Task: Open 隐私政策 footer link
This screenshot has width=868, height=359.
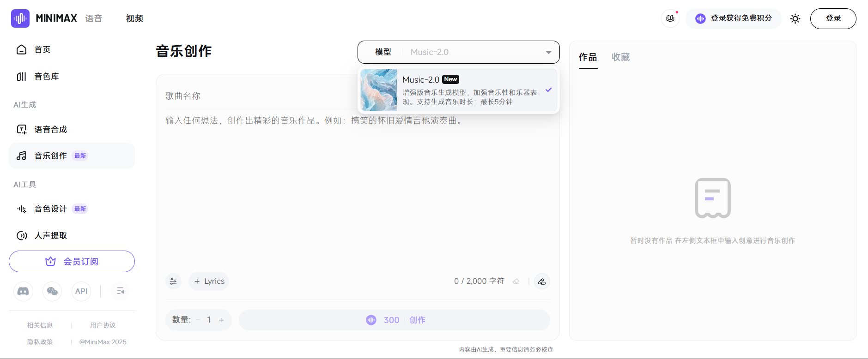Action: (x=40, y=342)
